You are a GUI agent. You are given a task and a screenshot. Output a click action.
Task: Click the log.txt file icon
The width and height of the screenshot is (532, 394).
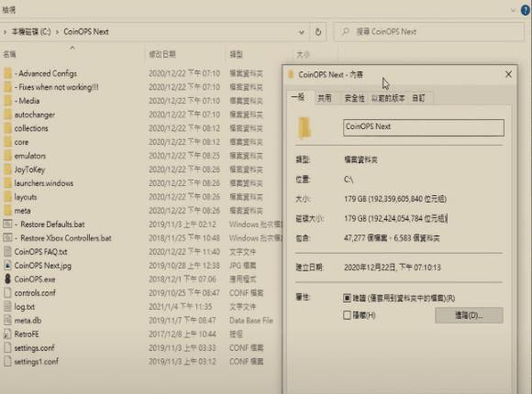point(7,307)
